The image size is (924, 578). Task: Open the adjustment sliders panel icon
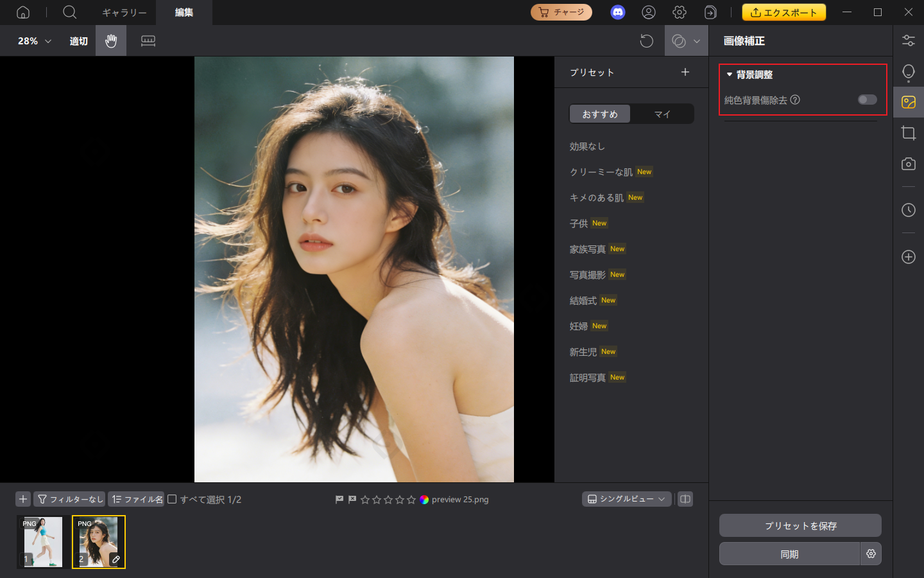pyautogui.click(x=908, y=40)
